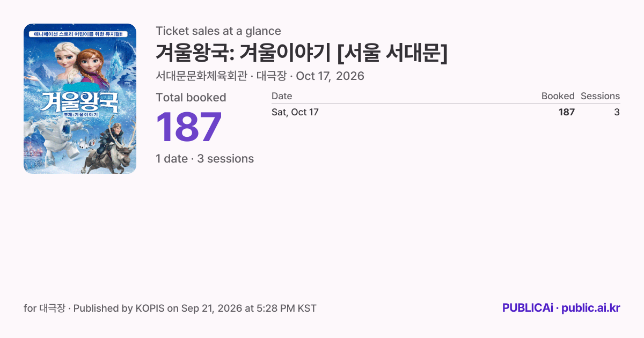Click the poster's top Korean banner text
Viewport: 644px width, 338px height.
[79, 34]
